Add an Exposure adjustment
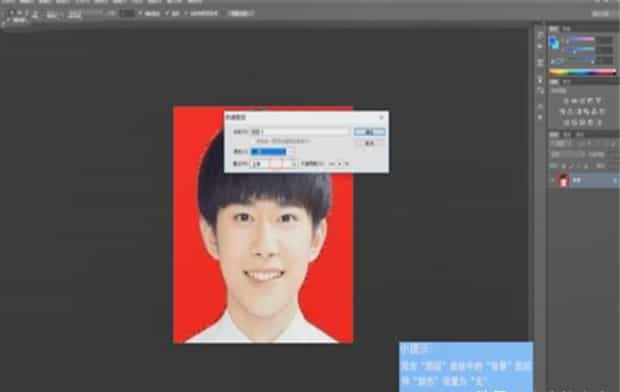620x392 pixels. click(x=591, y=101)
